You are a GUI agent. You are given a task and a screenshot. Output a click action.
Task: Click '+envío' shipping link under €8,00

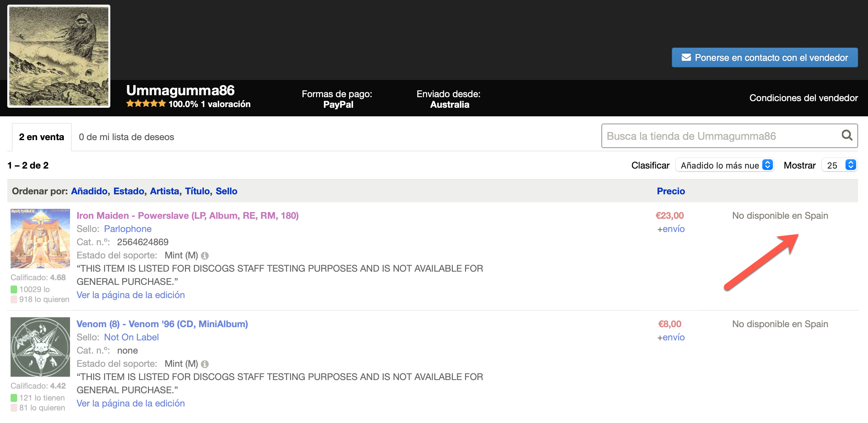tap(670, 338)
